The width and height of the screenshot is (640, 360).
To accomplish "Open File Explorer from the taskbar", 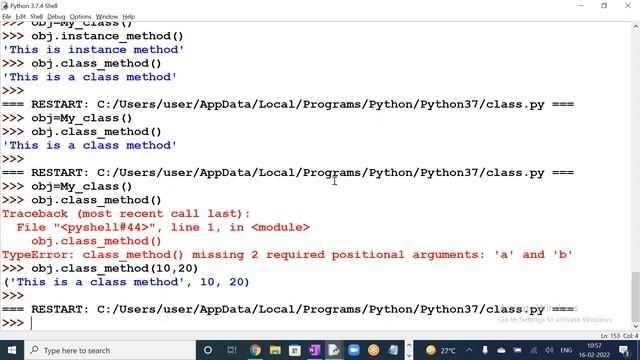I will point(275,350).
